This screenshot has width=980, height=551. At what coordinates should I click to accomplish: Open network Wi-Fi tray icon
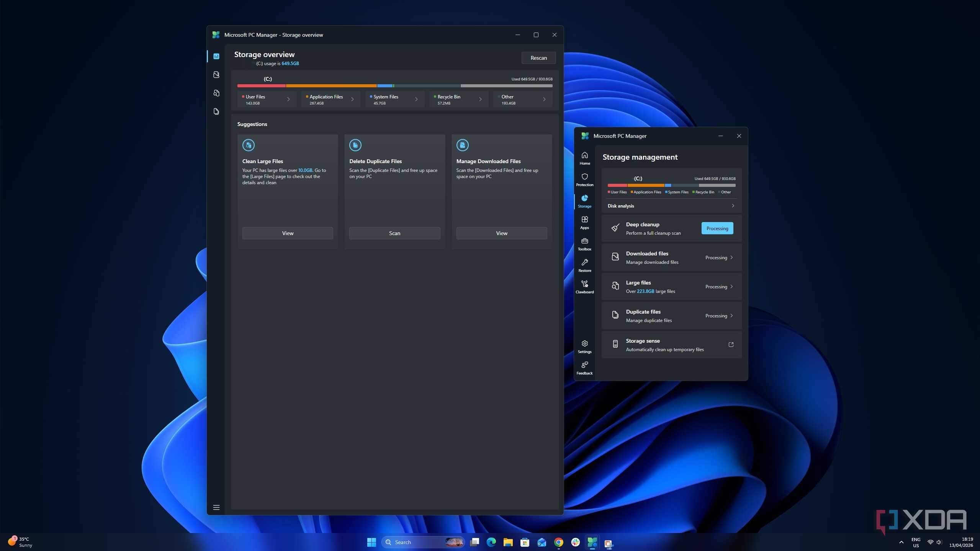[930, 542]
